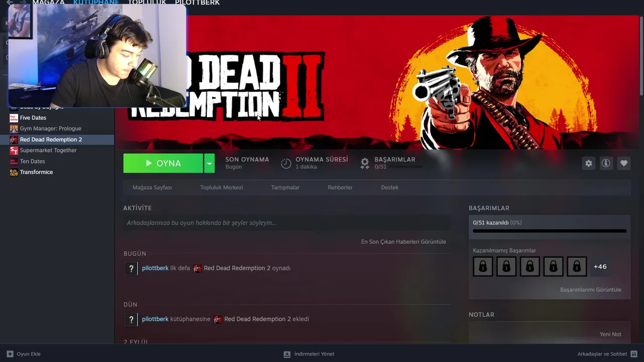Screen dimensions: 644x362
Task: Click Five Dates game icon
Action: (14, 118)
